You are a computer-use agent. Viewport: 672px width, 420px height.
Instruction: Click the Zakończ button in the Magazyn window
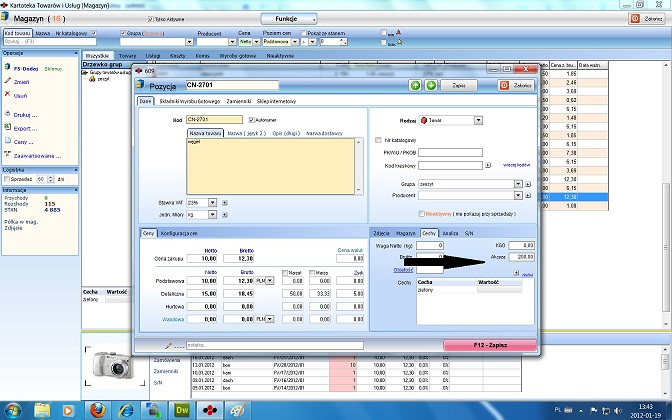point(647,18)
